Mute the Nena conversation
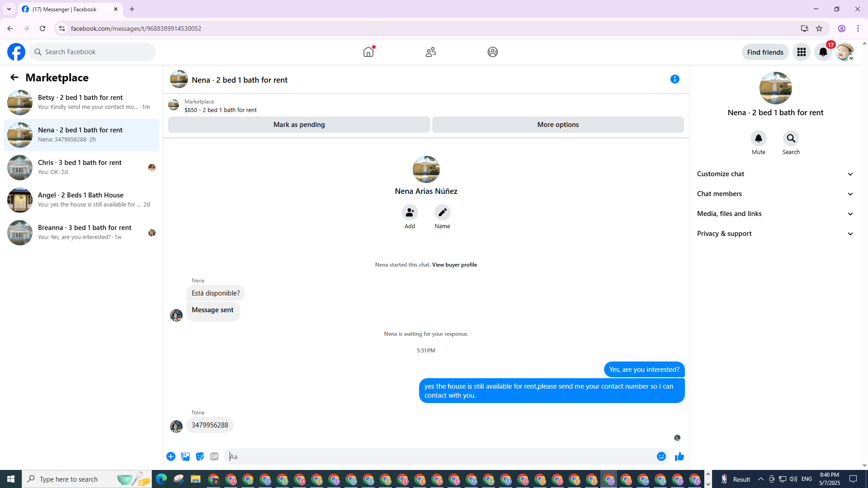 (758, 138)
